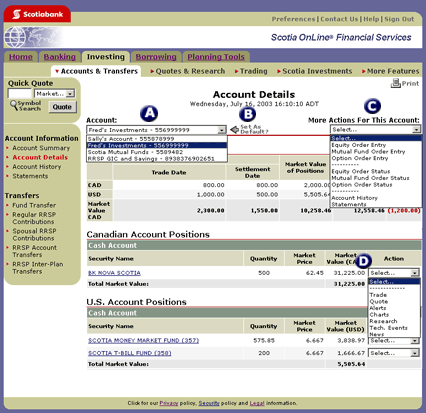
Task: Click the Privacy policy link in footer
Action: [x=169, y=403]
